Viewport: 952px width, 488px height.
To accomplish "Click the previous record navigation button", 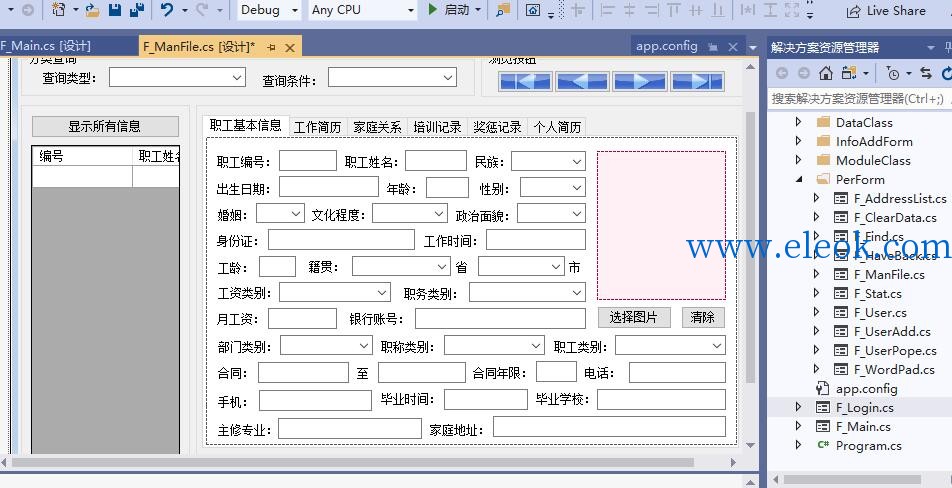I will click(x=582, y=81).
